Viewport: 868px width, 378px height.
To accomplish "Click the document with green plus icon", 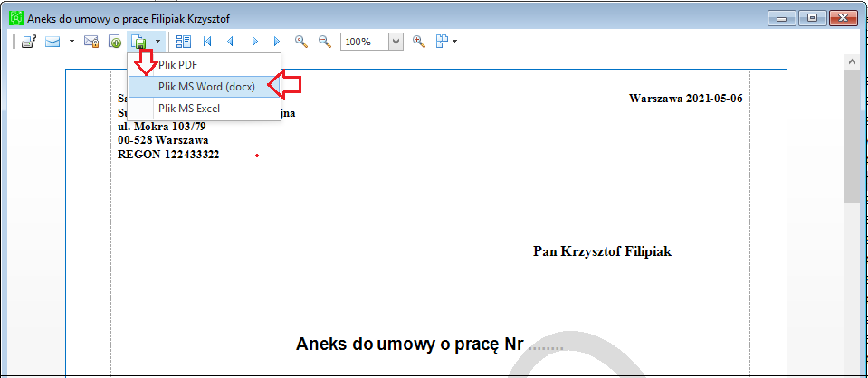I will tap(115, 42).
